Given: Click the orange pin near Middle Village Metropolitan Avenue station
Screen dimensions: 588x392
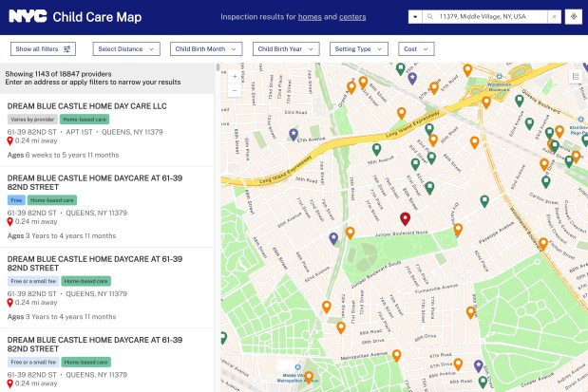Looking at the screenshot, I should 309,377.
